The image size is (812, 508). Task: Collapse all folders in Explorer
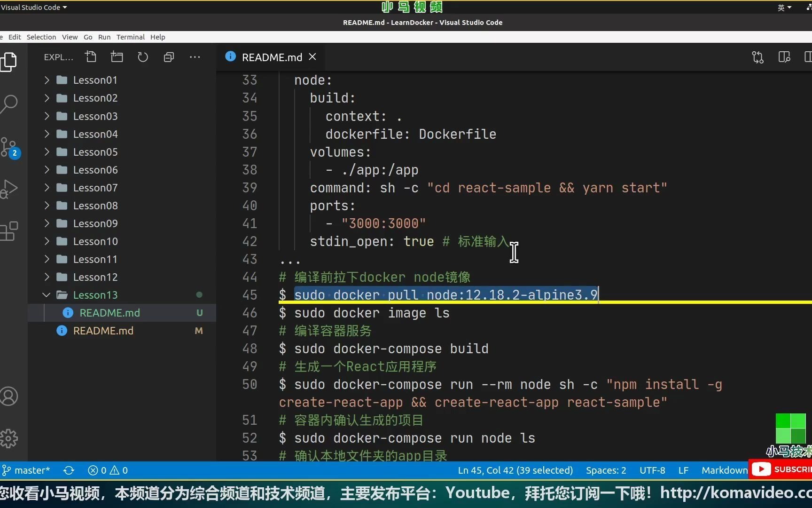pos(169,57)
